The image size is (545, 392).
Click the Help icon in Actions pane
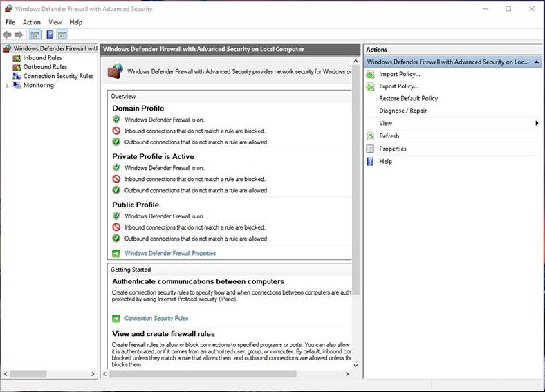click(371, 161)
